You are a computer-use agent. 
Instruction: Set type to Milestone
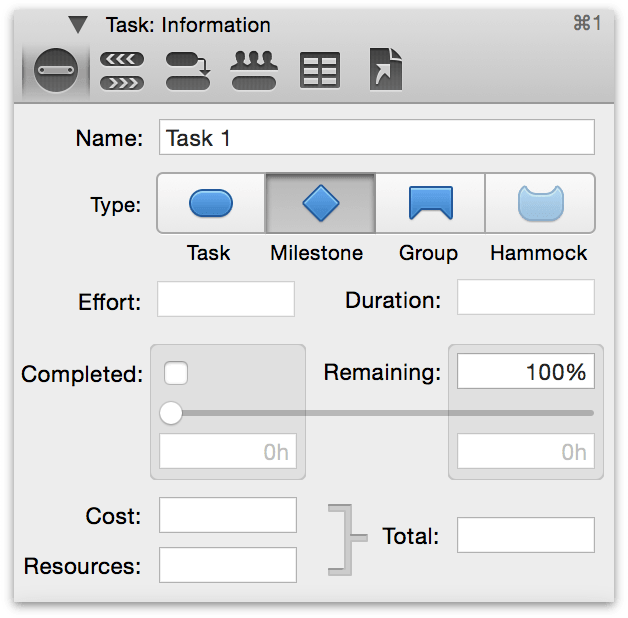click(x=320, y=203)
